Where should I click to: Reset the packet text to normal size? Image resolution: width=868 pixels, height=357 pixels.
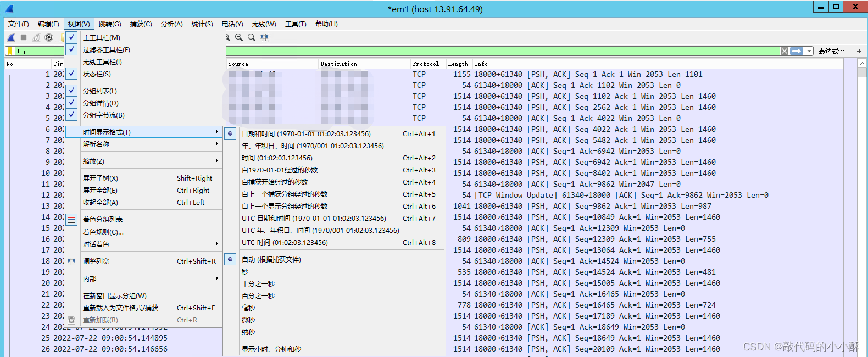(252, 37)
